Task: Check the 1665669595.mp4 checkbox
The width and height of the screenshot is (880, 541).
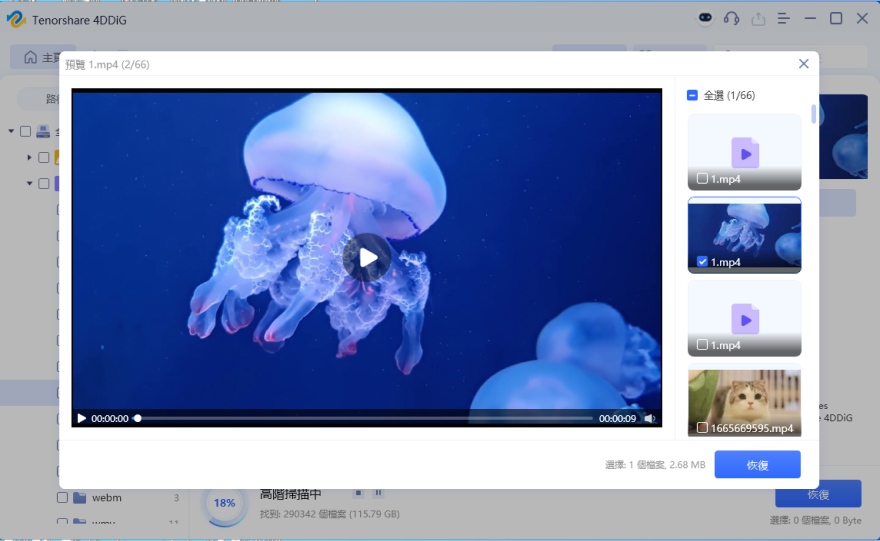Action: tap(702, 428)
